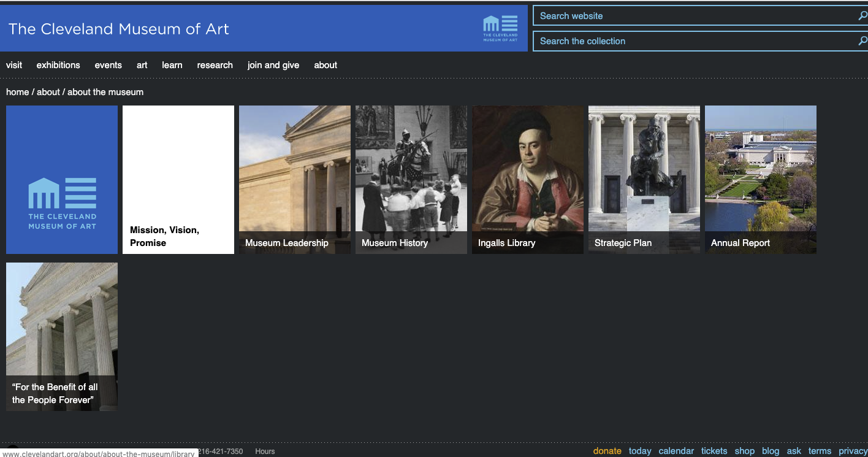Click the Hours link in footer

[x=265, y=451]
